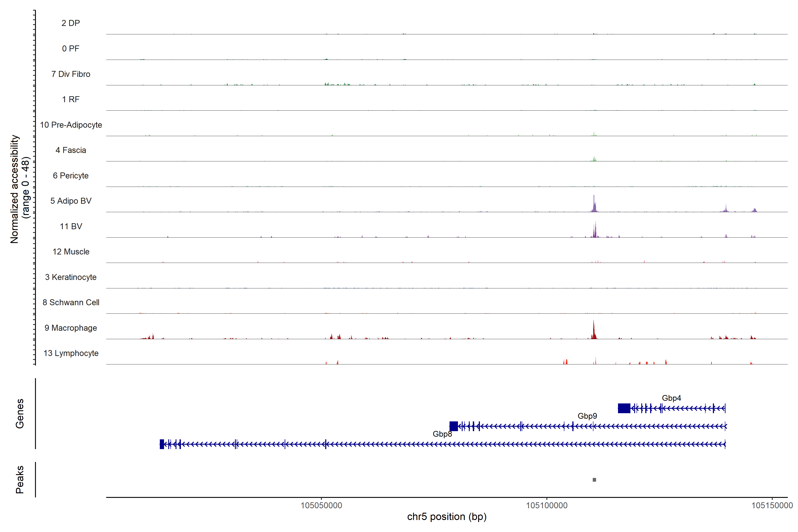Click the chr5 position (bp) axis title
Image resolution: width=798 pixels, height=532 pixels.
[446, 517]
